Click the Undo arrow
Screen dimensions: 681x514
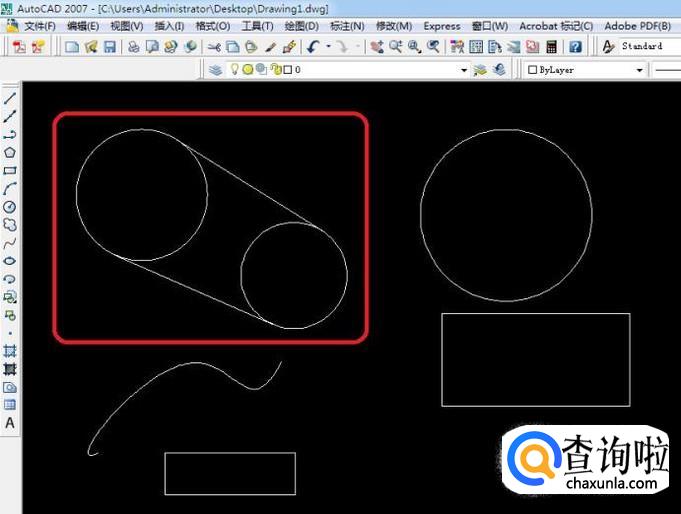tap(313, 46)
